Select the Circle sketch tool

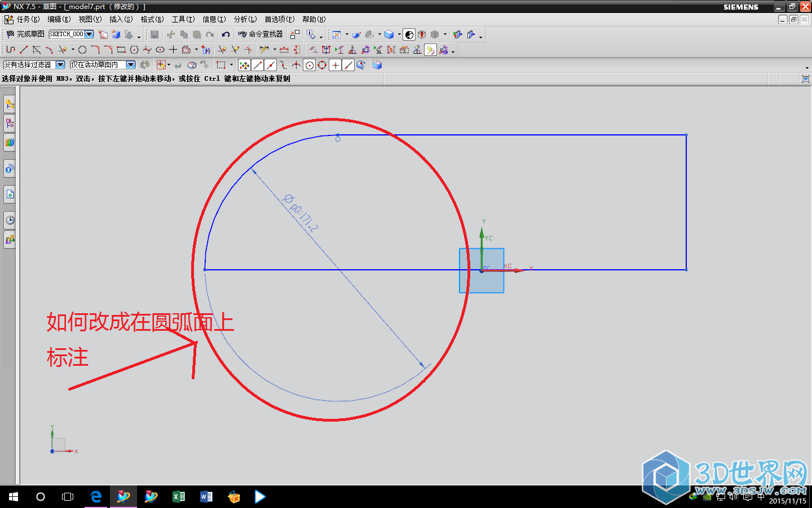click(82, 50)
